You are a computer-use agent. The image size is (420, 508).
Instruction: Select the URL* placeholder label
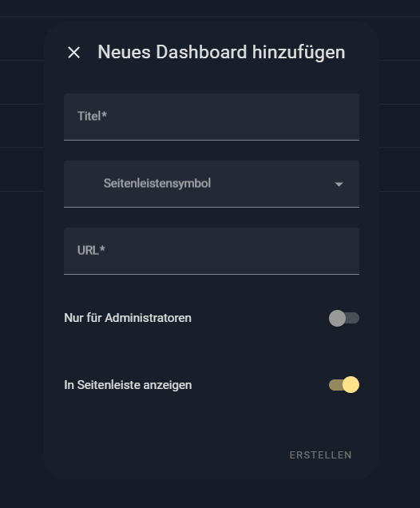click(x=91, y=250)
